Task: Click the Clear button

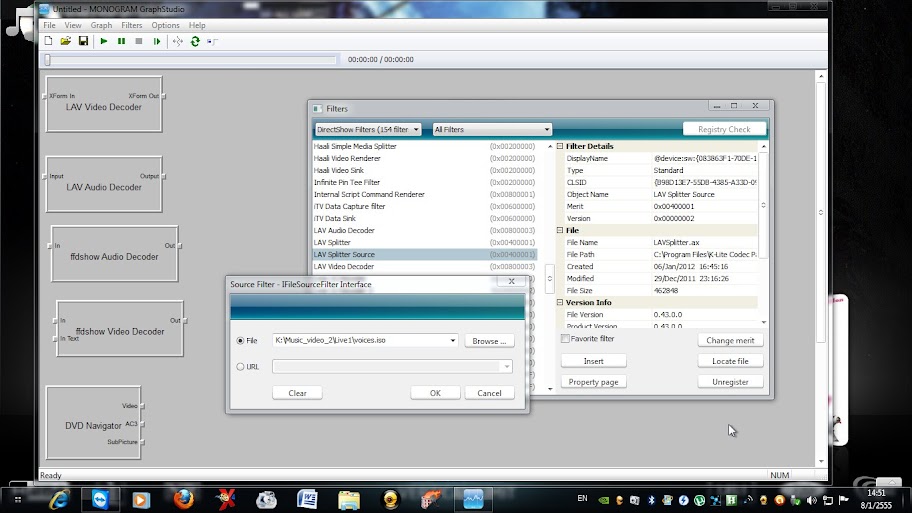Action: [297, 393]
